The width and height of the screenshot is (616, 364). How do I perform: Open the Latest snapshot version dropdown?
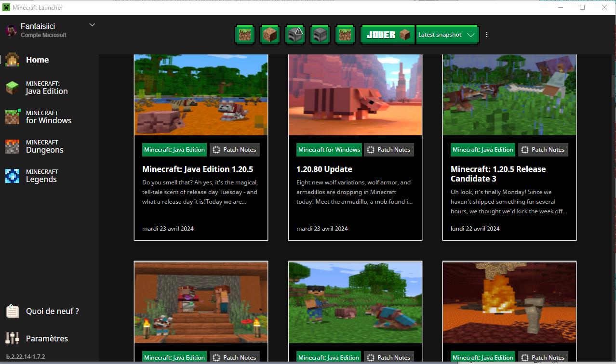coord(447,35)
